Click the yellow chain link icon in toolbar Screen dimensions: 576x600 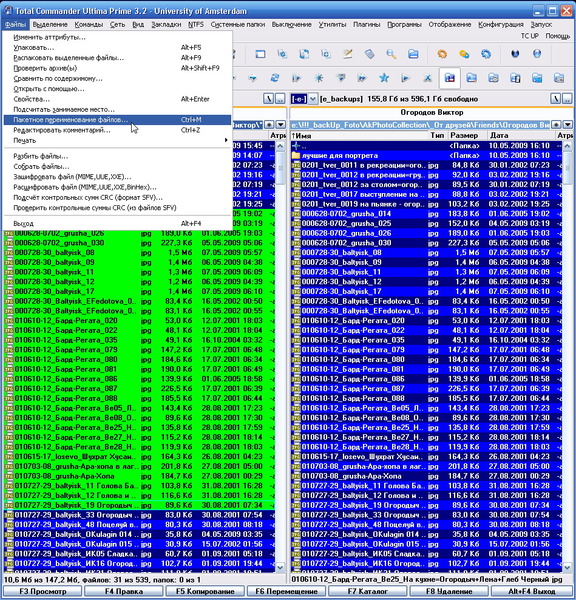pyautogui.click(x=464, y=54)
